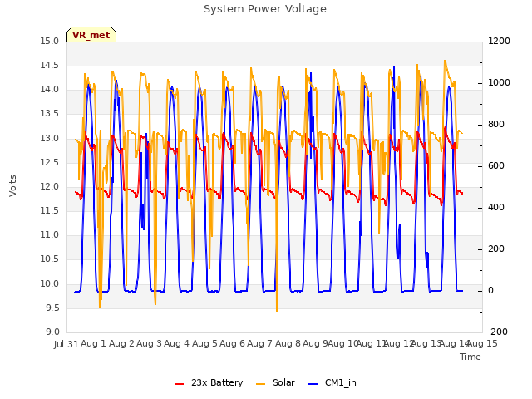The width and height of the screenshot is (532, 399).
Task: Click the 10.5 left axis tick label
Action: (50, 259)
